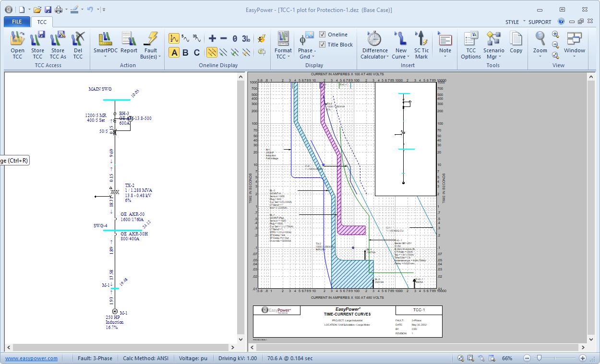Click the zoom area icon in status bar
This screenshot has width=600, height=364.
pyautogui.click(x=471, y=358)
